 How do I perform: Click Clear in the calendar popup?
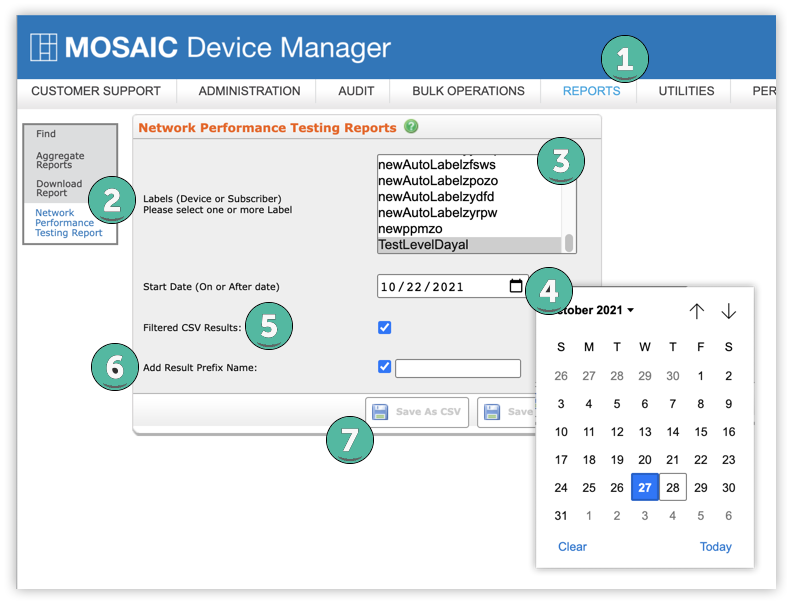click(572, 546)
